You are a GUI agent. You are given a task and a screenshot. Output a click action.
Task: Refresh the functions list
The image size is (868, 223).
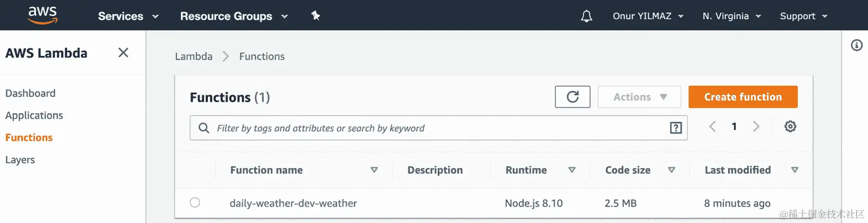[x=572, y=97]
